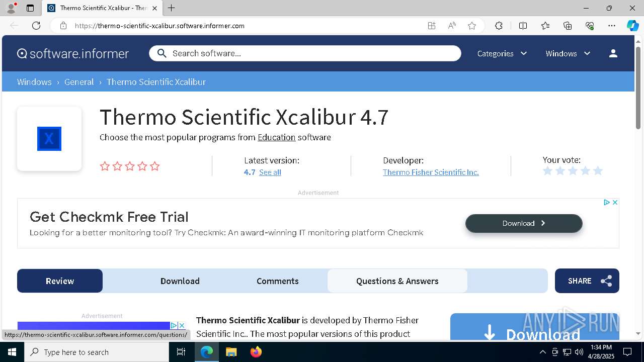This screenshot has height=362, width=644.
Task: Open File Explorer from the taskbar
Action: [231, 352]
